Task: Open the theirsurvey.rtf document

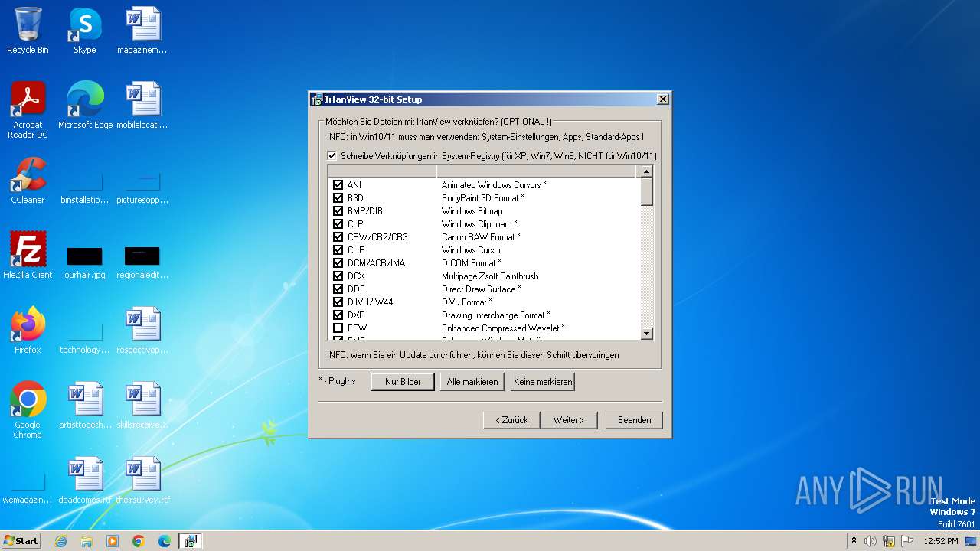Action: tap(142, 480)
